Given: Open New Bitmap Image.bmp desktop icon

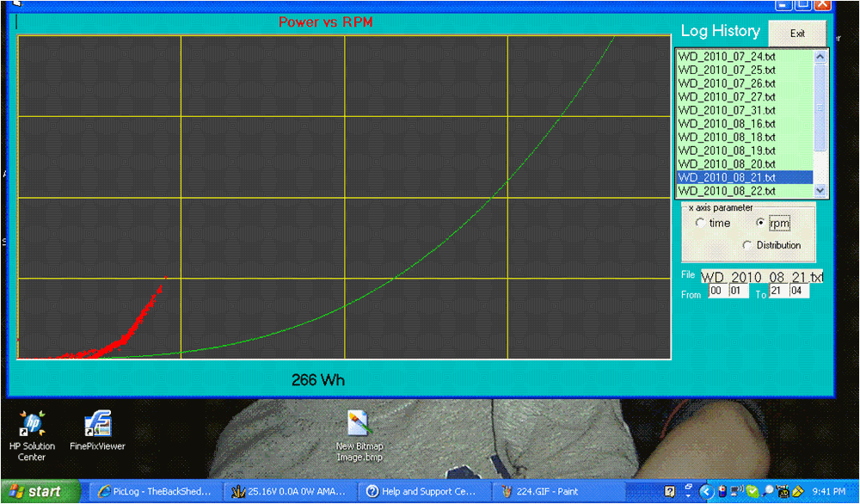Looking at the screenshot, I should (359, 425).
